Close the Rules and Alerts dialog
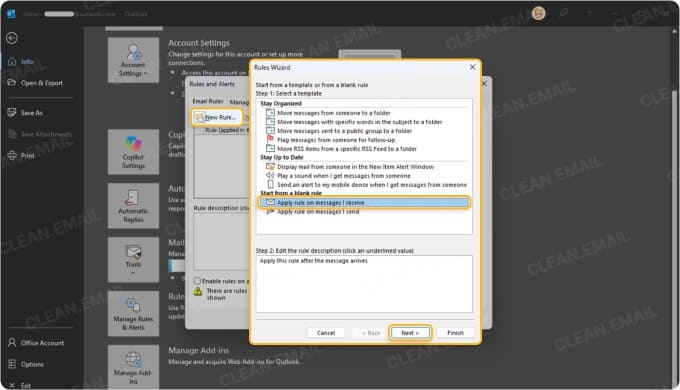Screen dimensions: 680x390 click(484, 84)
